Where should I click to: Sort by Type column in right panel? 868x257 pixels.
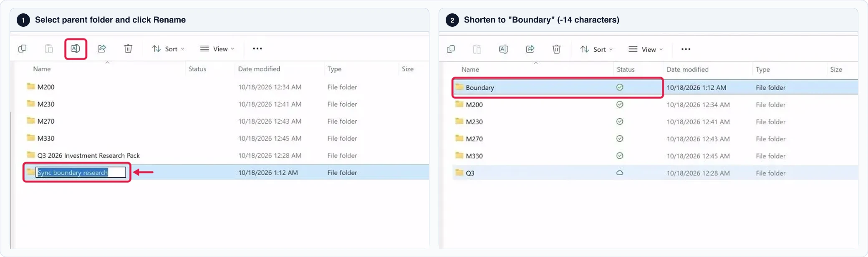pos(763,69)
